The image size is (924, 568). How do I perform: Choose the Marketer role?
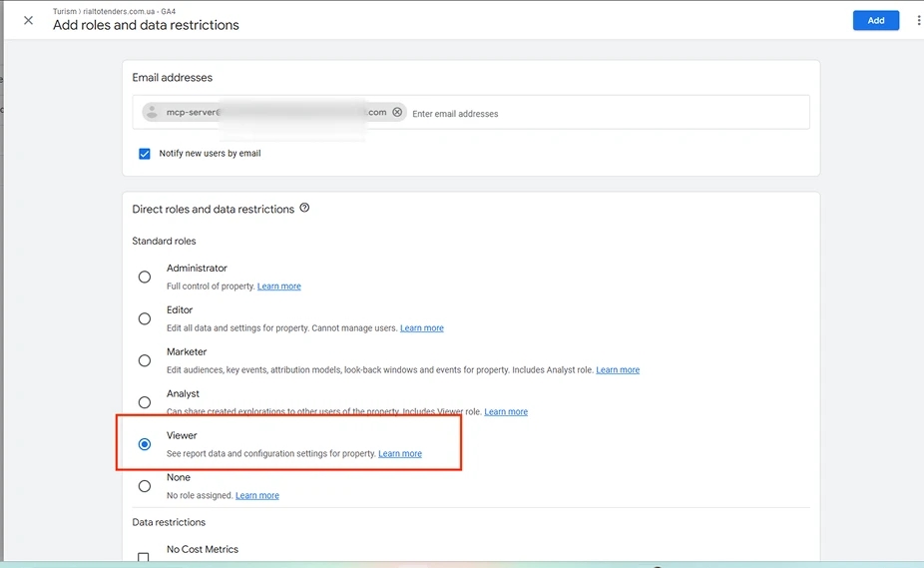pos(145,360)
